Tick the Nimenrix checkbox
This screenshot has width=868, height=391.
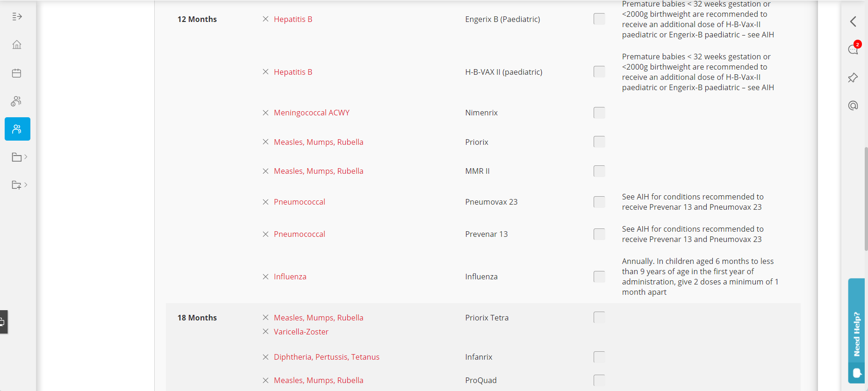[599, 113]
